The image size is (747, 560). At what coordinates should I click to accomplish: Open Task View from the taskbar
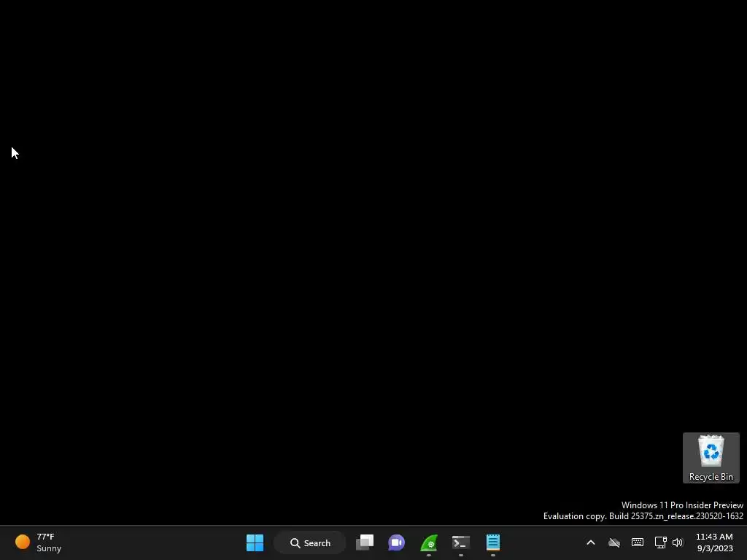click(x=365, y=542)
